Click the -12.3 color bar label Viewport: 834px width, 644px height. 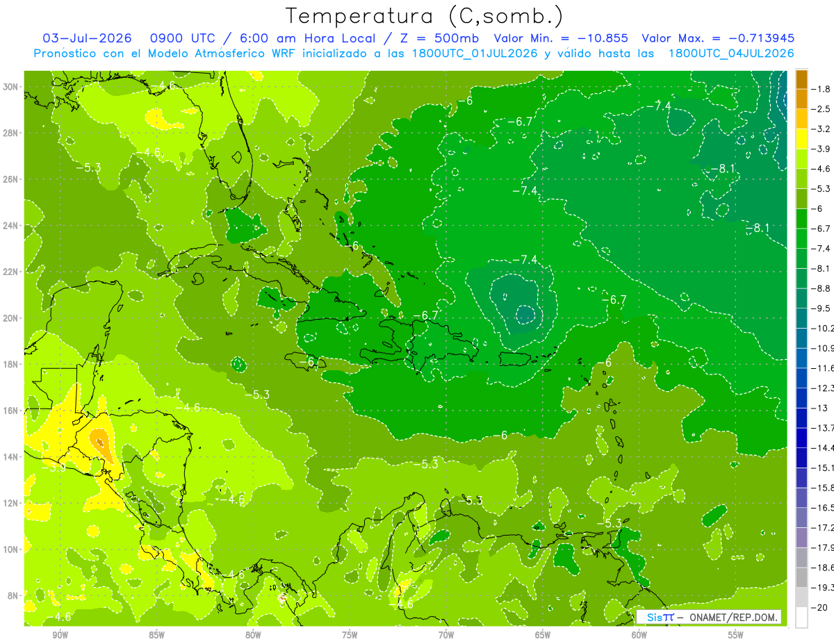click(823, 388)
